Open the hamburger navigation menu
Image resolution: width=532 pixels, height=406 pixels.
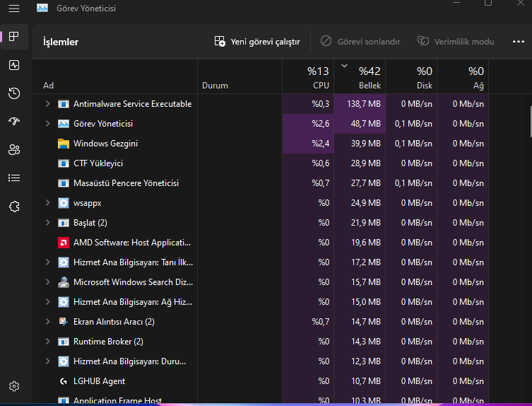(x=14, y=8)
